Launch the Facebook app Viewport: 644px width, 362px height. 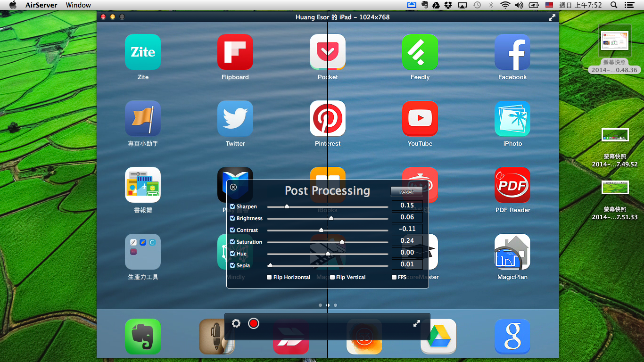[x=512, y=52]
